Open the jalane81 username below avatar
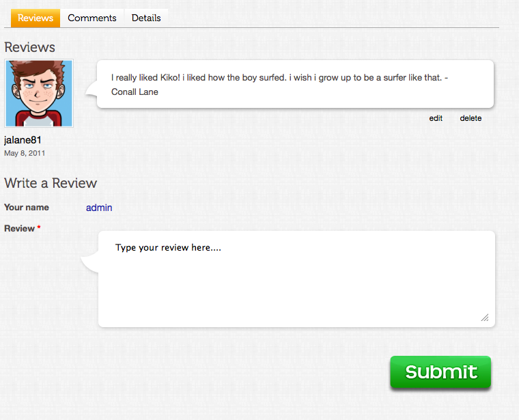519x420 pixels. (23, 140)
